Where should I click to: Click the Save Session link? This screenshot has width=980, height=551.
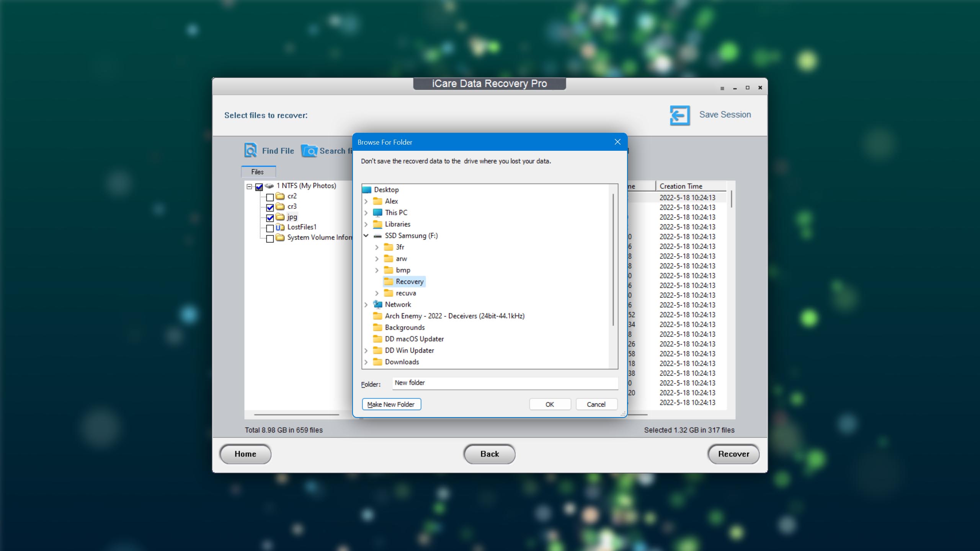(725, 114)
